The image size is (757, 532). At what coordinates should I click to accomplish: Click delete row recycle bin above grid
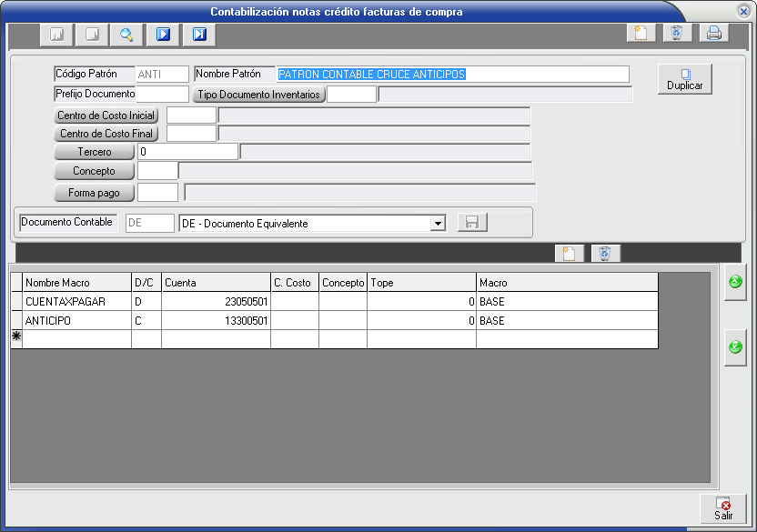(x=605, y=254)
